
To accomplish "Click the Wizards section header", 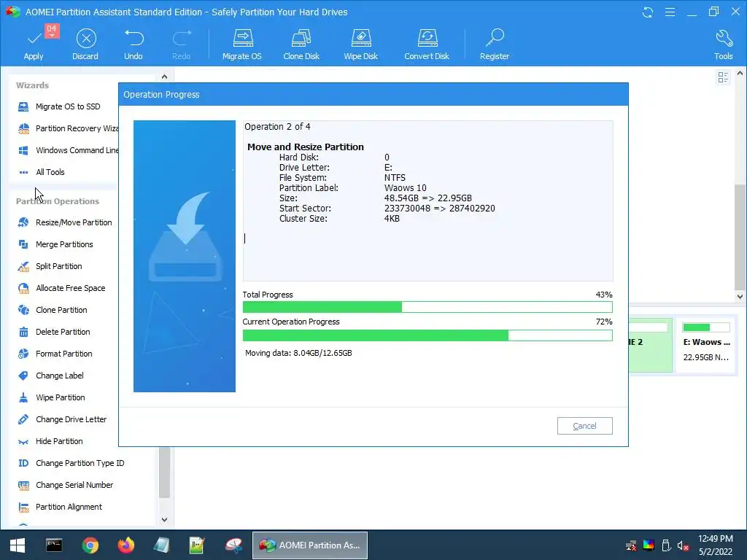I will 32,85.
